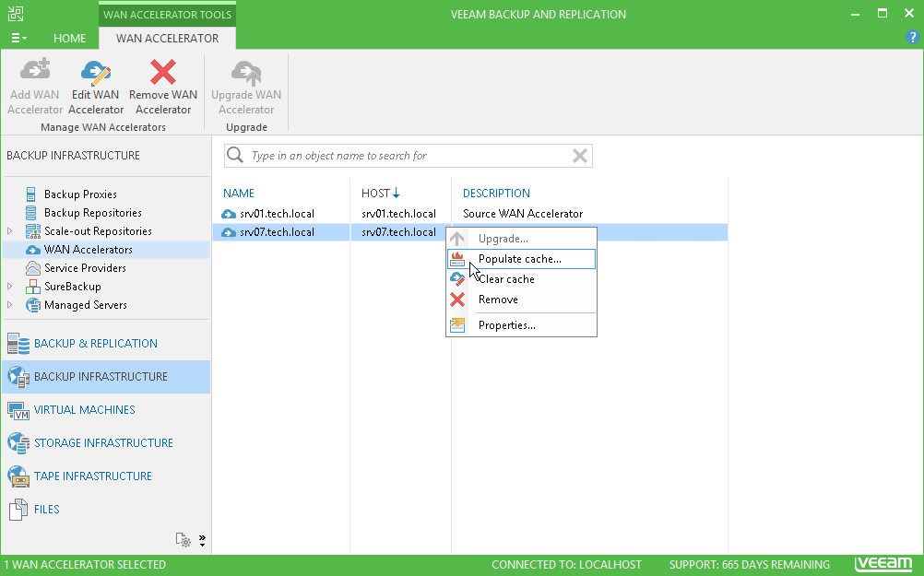The width and height of the screenshot is (924, 576).
Task: Switch to the HOME tab
Action: coord(69,39)
